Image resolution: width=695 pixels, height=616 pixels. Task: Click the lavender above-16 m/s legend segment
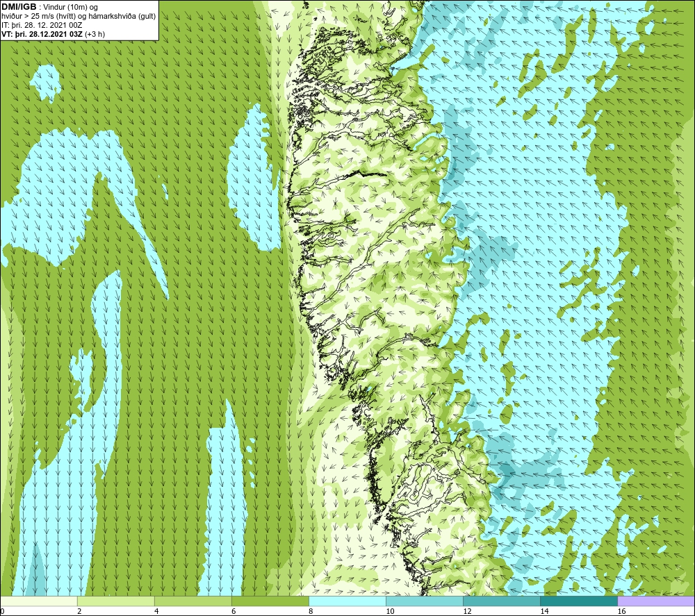coord(656,601)
